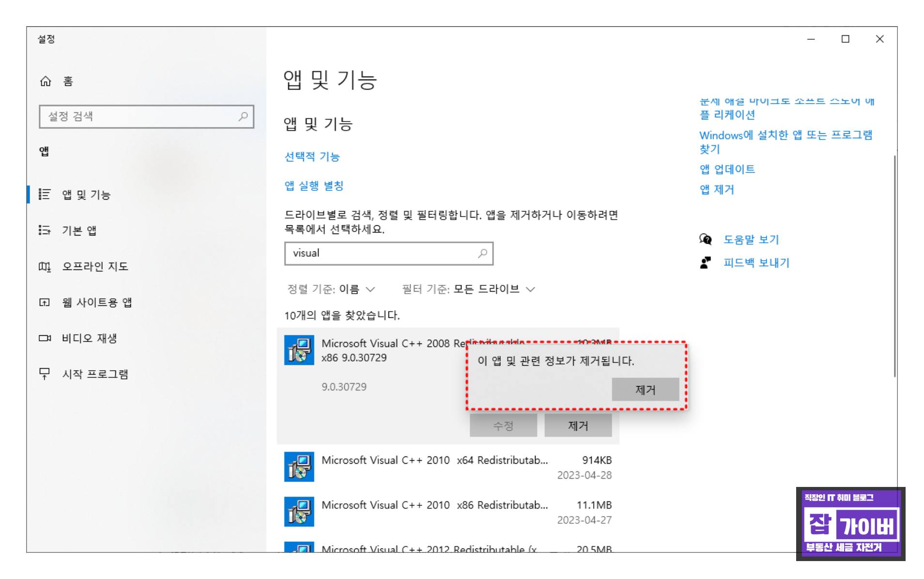Viewport: 924px width, 579px height.
Task: Open Windows에 설치한 앱 또는 프로그램 찾기 link
Action: (785, 142)
